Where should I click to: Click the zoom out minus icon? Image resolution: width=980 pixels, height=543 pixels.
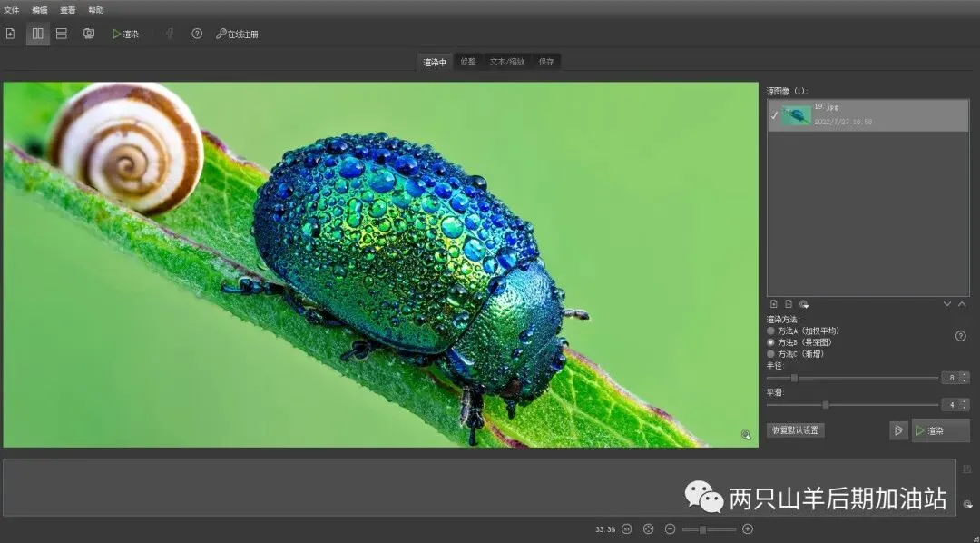click(670, 529)
